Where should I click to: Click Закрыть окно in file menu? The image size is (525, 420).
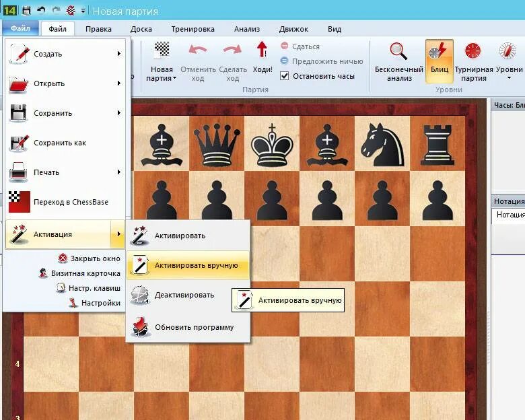89,258
